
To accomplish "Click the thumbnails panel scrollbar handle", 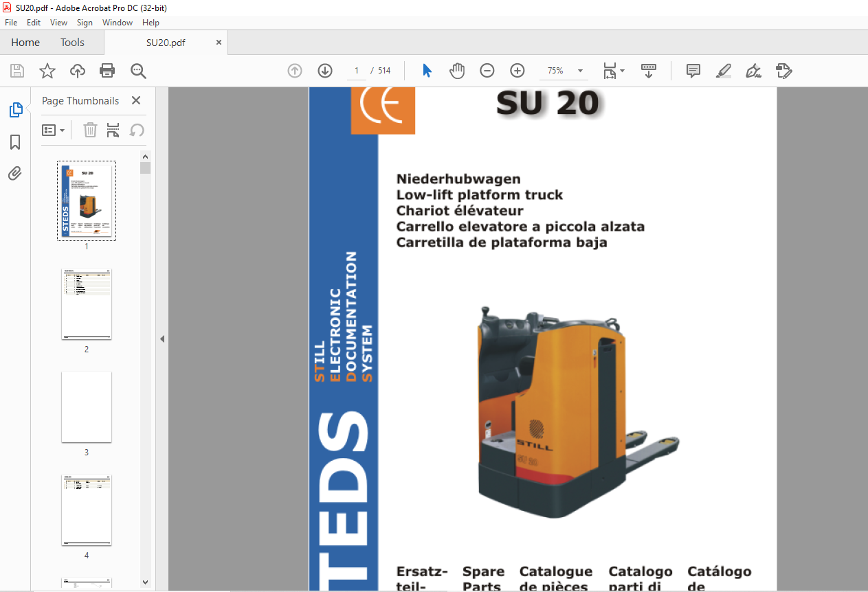I will click(145, 168).
